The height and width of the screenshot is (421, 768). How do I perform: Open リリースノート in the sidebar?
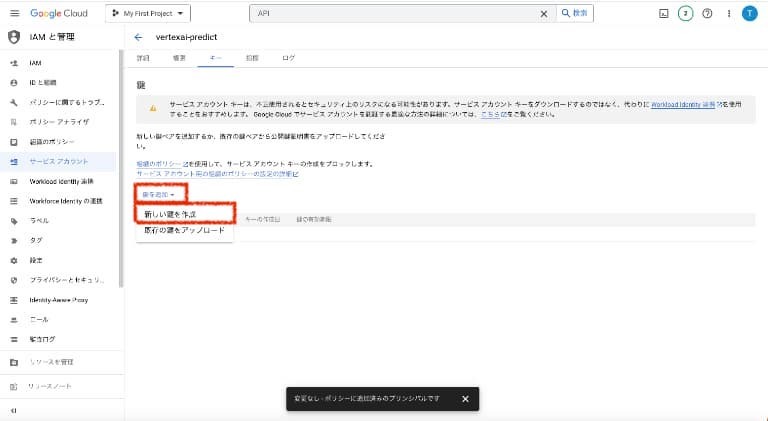59,387
